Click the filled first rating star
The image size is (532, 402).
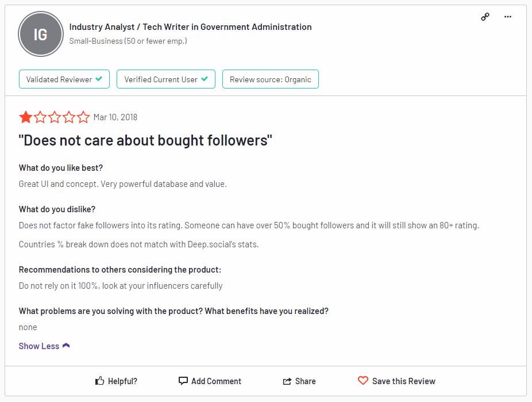tap(26, 117)
